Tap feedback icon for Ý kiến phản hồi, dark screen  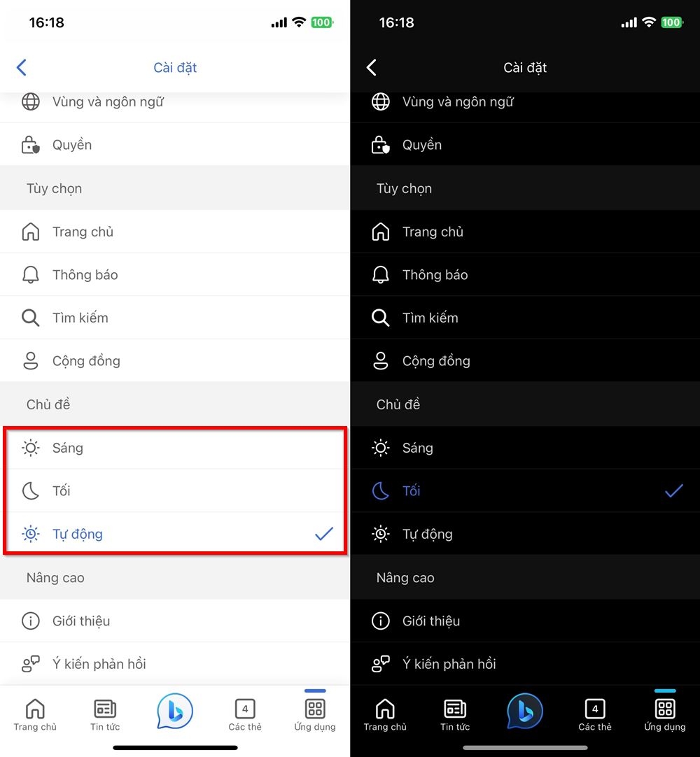[x=380, y=664]
